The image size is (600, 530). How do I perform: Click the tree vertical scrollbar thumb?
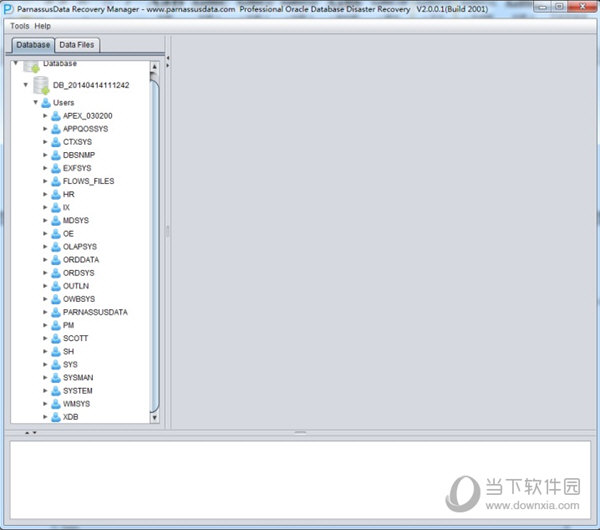tap(155, 245)
